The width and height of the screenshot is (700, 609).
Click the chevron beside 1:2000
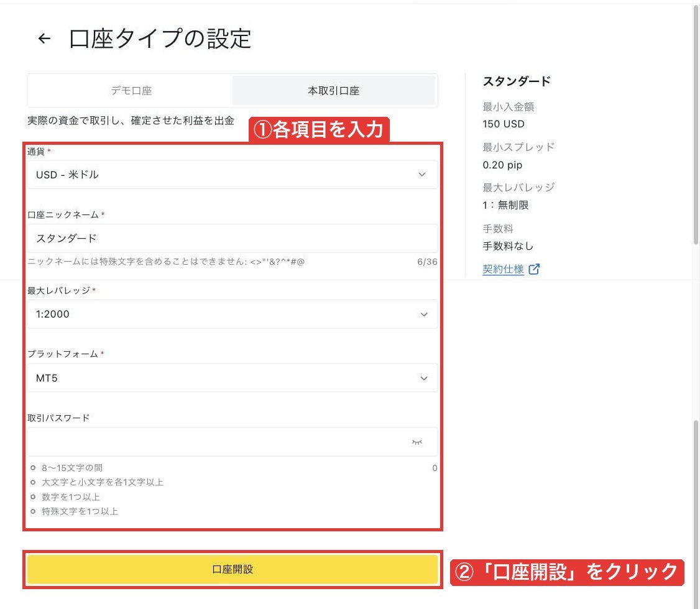coord(424,314)
